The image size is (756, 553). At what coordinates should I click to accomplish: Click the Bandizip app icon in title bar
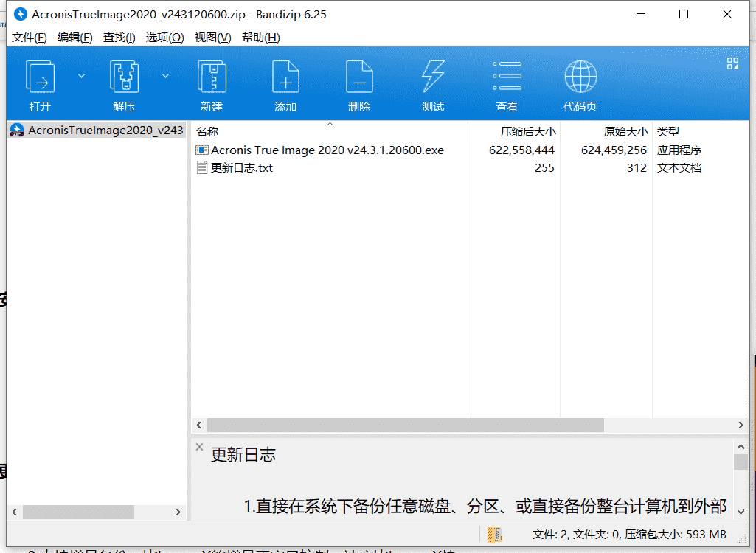click(20, 14)
